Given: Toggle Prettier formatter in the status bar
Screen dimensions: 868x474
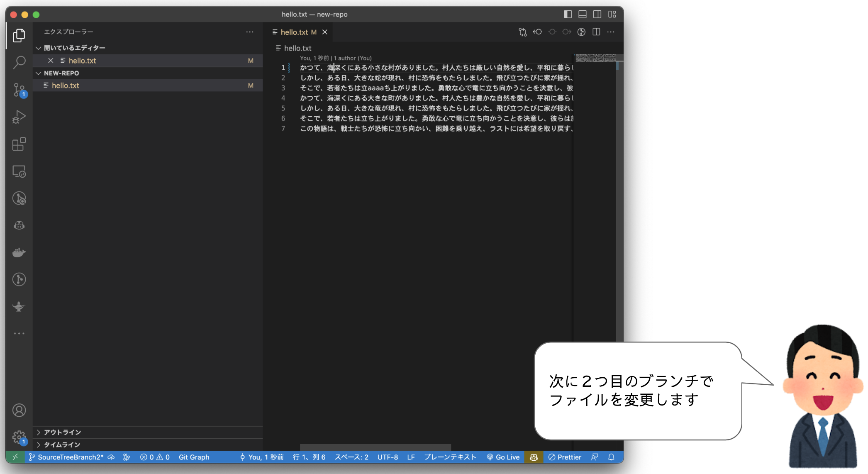Looking at the screenshot, I should tap(565, 457).
